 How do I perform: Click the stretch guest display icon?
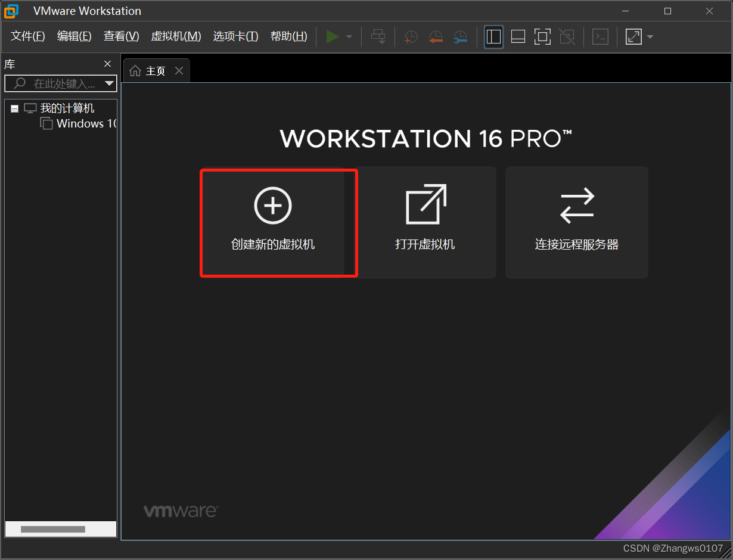tap(633, 36)
